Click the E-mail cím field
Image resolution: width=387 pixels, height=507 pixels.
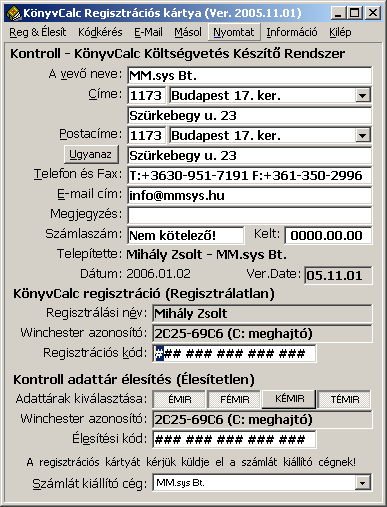coord(249,196)
